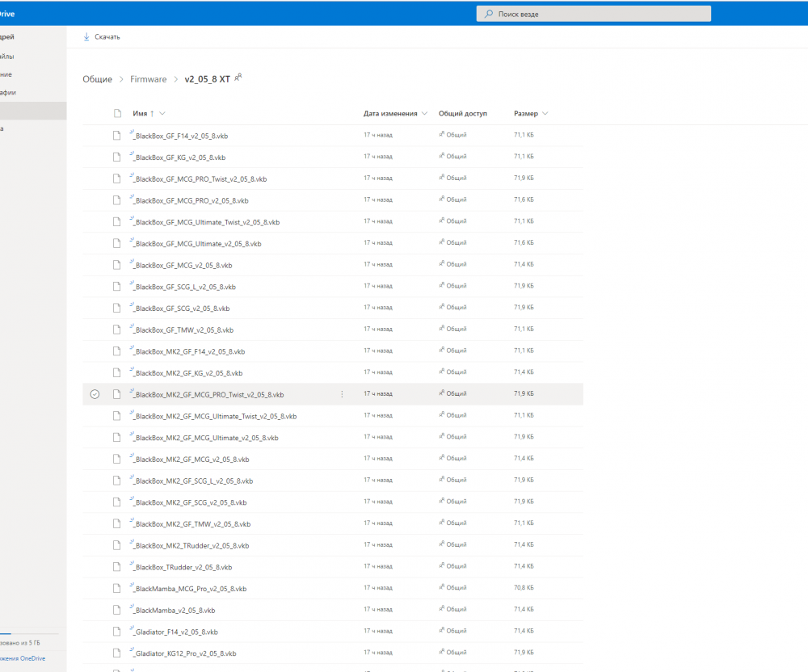Image resolution: width=808 pixels, height=672 pixels.
Task: Open file _BlackBox_GF_MCG_PRO_v2_05_8.vkb
Action: [191, 201]
